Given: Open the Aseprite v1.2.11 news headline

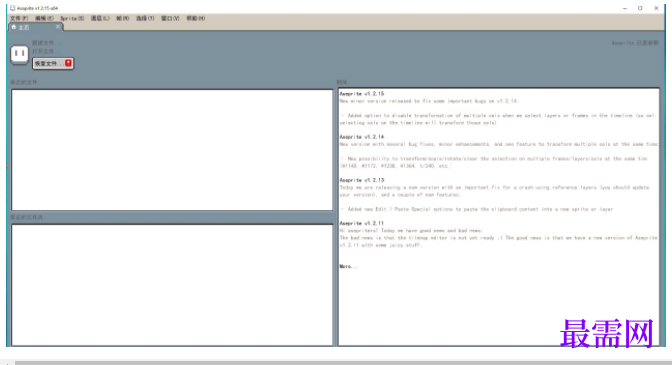Looking at the screenshot, I should (362, 223).
